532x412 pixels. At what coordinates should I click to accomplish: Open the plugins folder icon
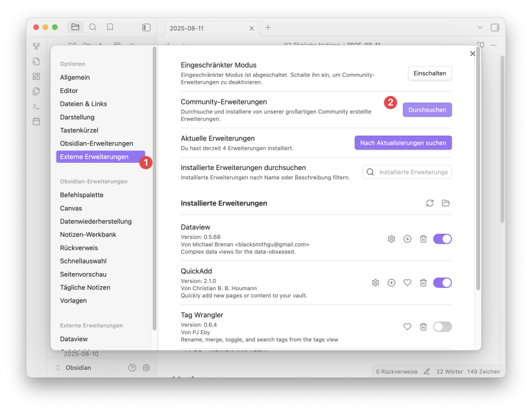click(446, 203)
